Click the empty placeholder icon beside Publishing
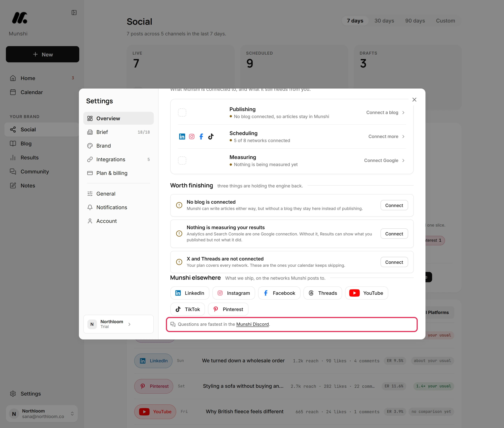 pyautogui.click(x=182, y=113)
